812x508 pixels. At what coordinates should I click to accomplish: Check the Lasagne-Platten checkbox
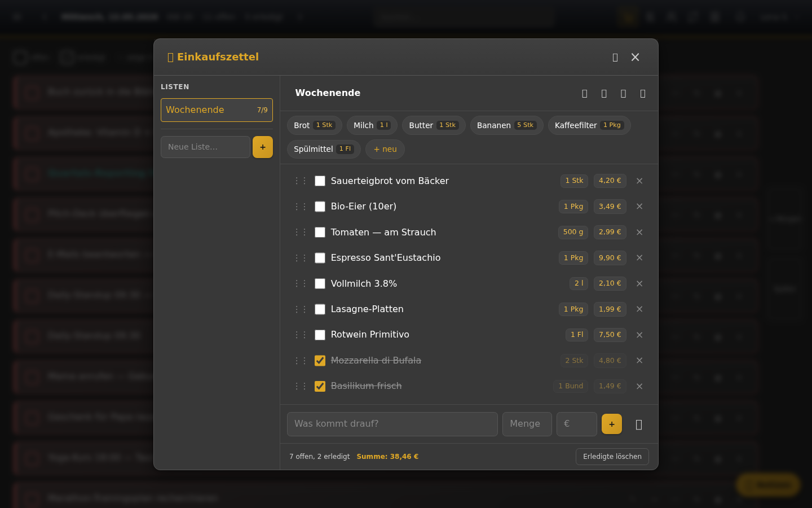point(320,309)
